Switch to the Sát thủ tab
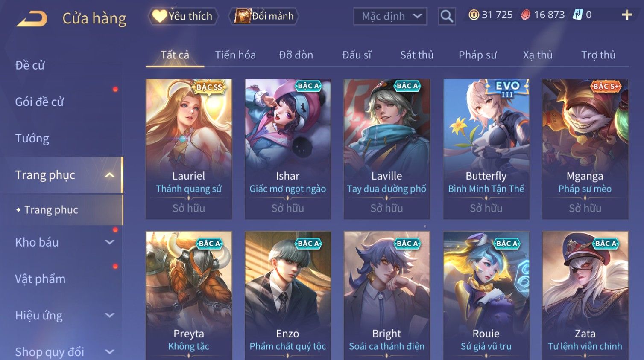The image size is (644, 360). point(416,55)
